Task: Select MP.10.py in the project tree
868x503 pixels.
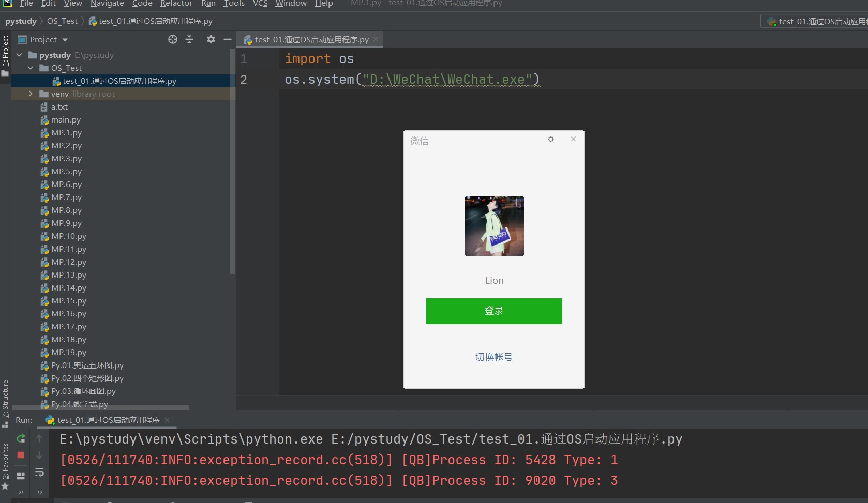Action: [68, 236]
